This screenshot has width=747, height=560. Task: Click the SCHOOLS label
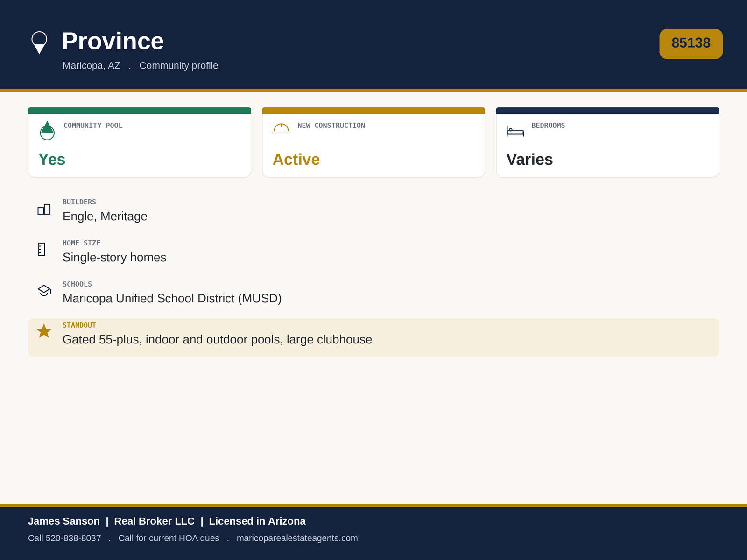[78, 284]
